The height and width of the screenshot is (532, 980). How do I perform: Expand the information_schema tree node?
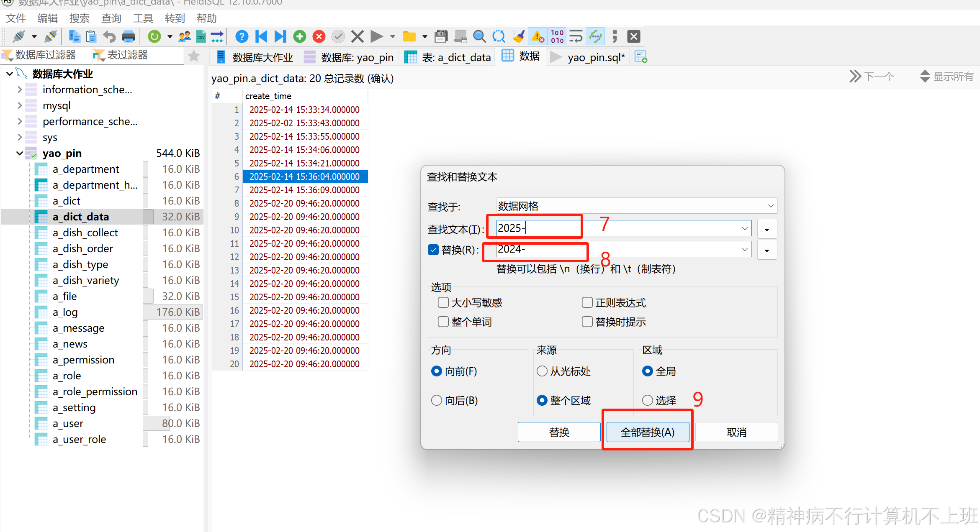(x=20, y=90)
